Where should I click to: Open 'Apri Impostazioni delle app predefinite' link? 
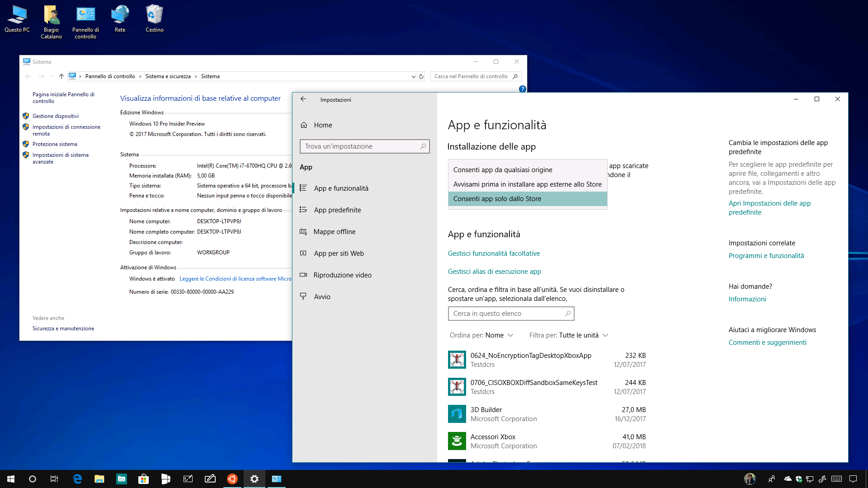click(769, 208)
